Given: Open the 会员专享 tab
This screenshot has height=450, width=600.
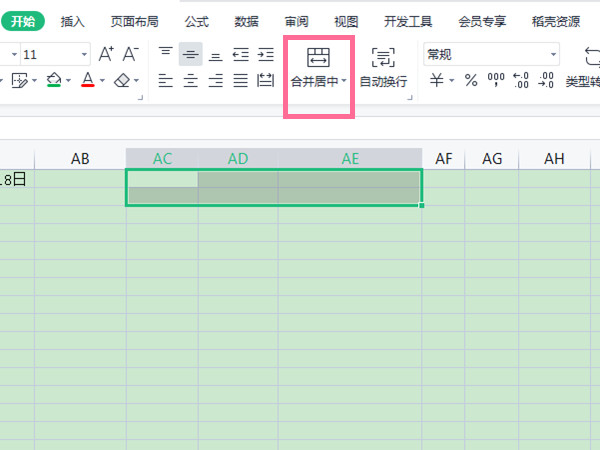Looking at the screenshot, I should pyautogui.click(x=482, y=21).
